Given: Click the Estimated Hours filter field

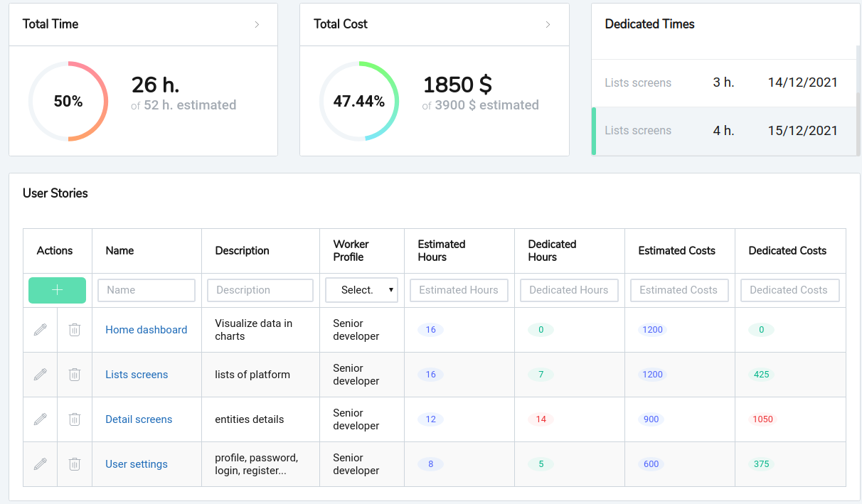Looking at the screenshot, I should coord(459,290).
